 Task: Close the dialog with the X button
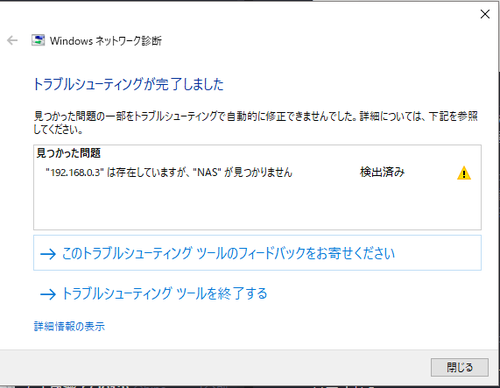point(485,14)
